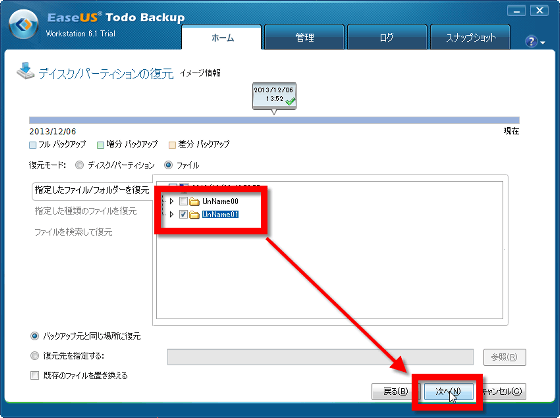560x418 pixels.
Task: Select the UnName00 folder label
Action: [220, 201]
